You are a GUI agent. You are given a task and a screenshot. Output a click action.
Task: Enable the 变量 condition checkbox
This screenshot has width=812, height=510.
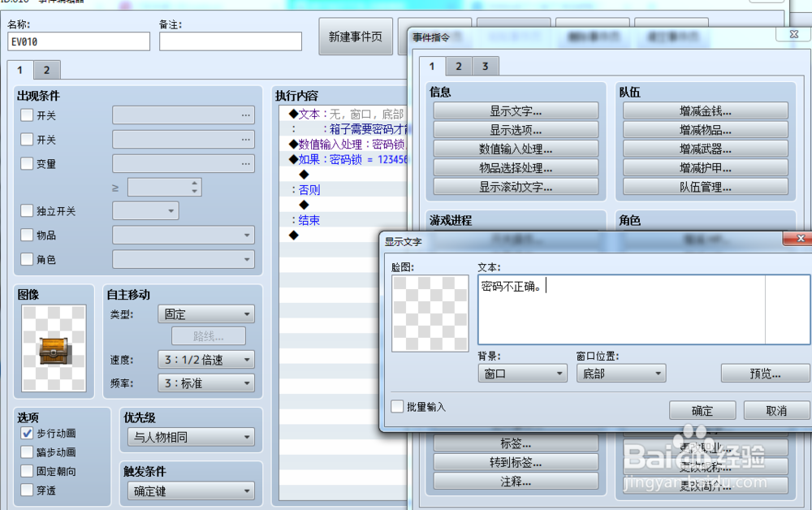click(x=27, y=163)
